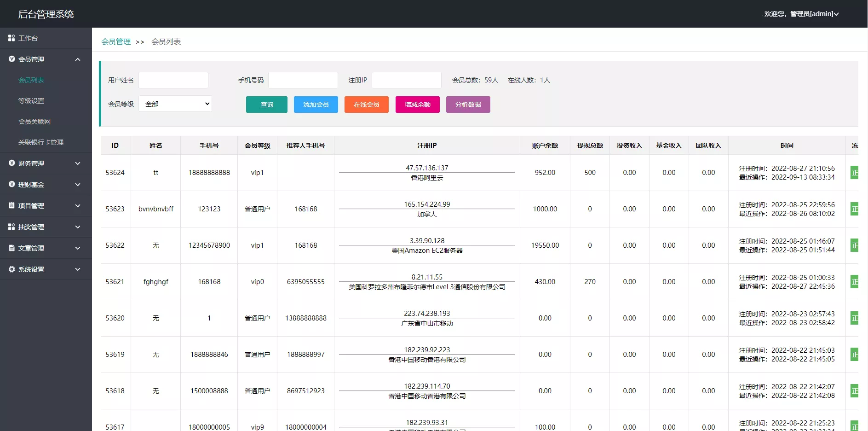Image resolution: width=868 pixels, height=431 pixels.
Task: Click the 分析数据 button
Action: click(468, 105)
